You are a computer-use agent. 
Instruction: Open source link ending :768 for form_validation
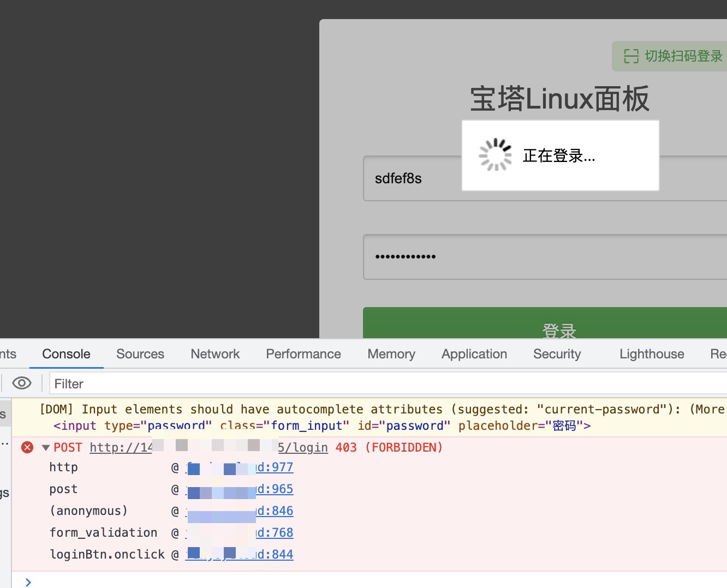240,533
